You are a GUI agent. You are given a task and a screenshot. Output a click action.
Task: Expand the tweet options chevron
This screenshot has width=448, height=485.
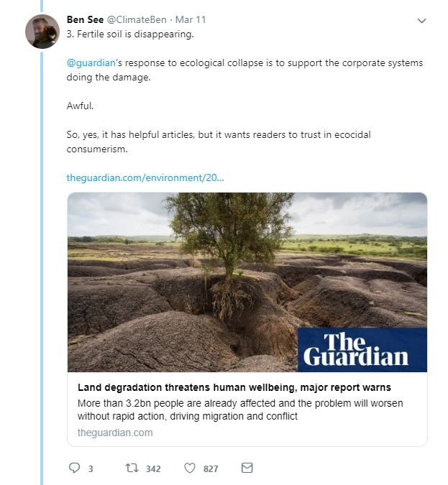pos(421,21)
